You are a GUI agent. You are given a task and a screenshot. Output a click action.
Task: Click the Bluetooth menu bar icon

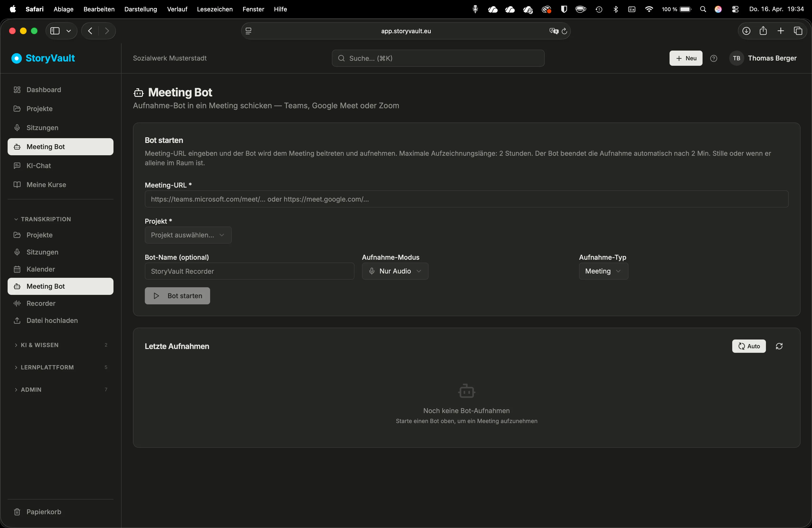(x=616, y=9)
